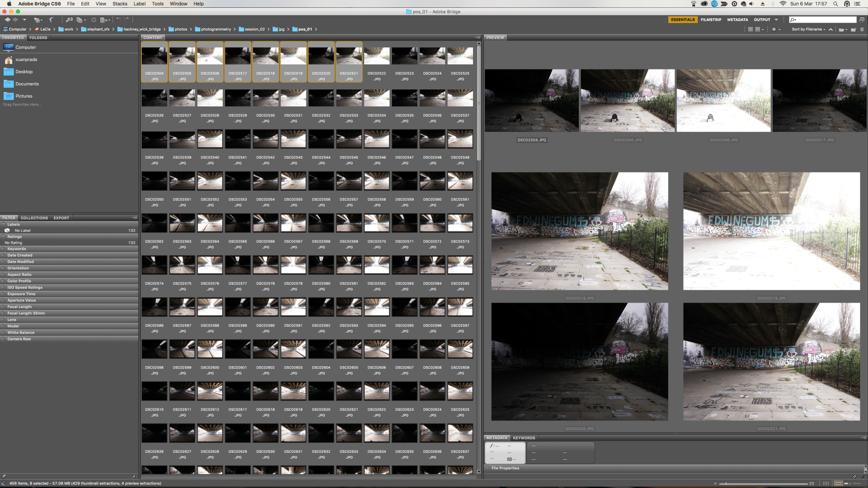Toggle ascending sort order arrow

(831, 30)
